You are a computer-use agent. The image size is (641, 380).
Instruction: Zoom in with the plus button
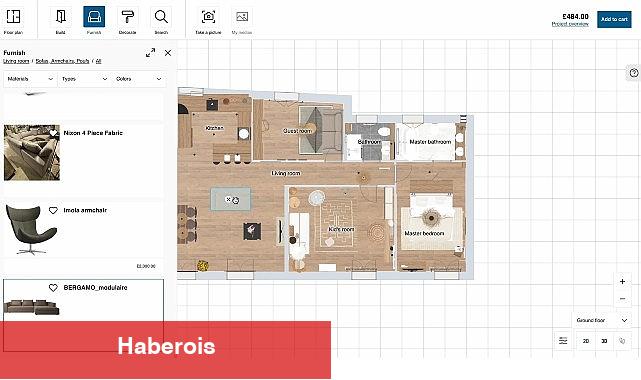[622, 282]
